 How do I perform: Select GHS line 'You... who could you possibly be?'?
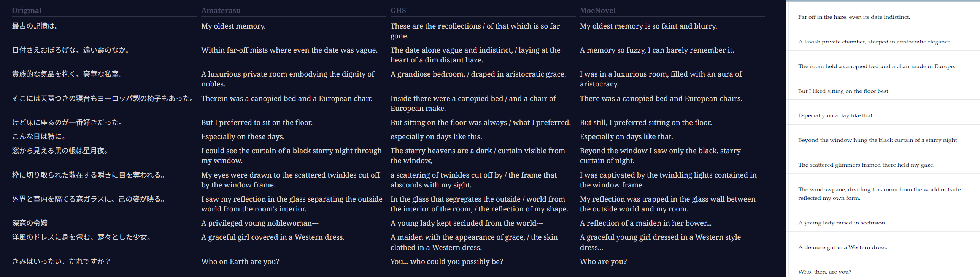[446, 261]
